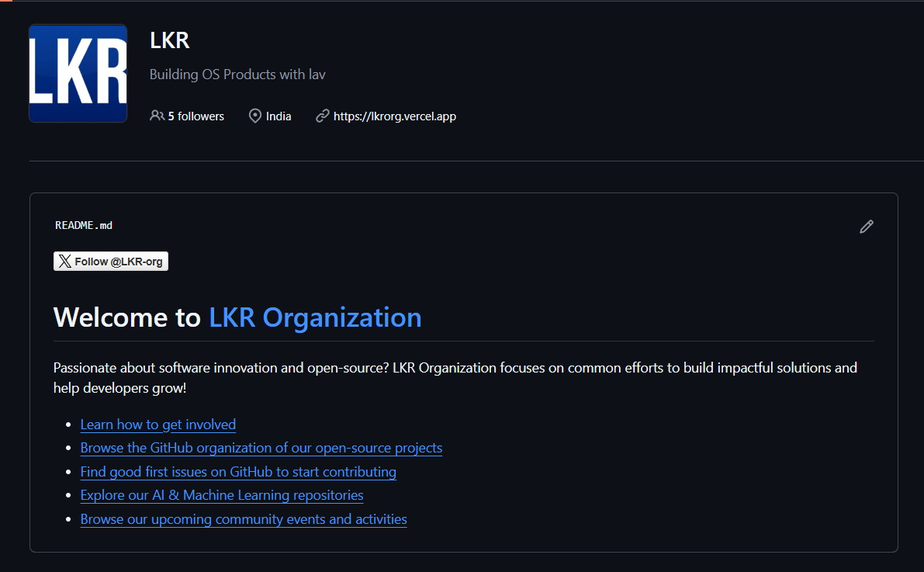Click the Passionate about software innovation paragraph

(x=455, y=377)
